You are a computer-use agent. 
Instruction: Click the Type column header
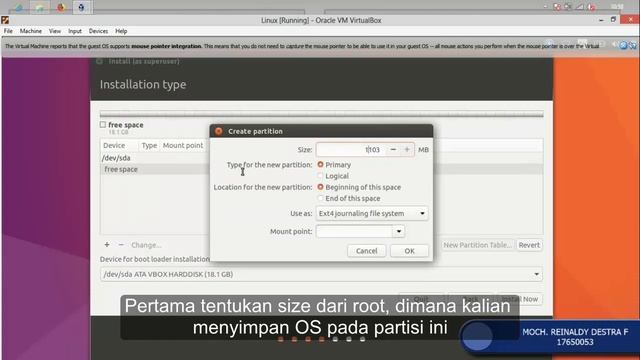point(149,145)
